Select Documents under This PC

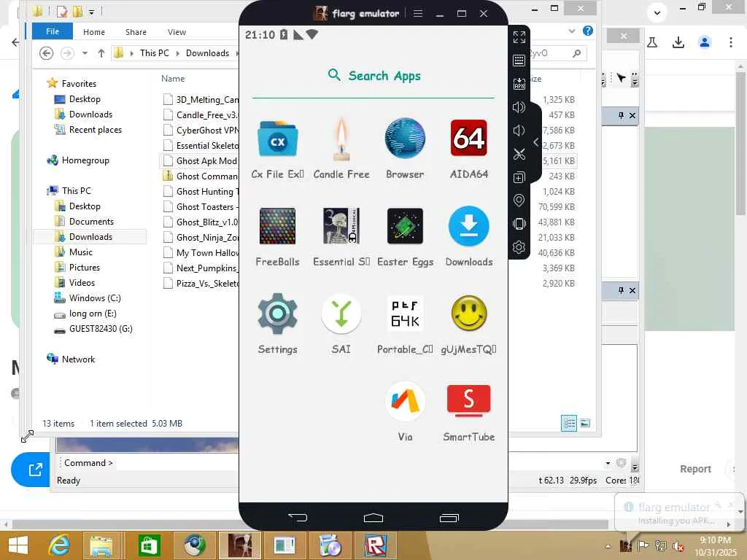pyautogui.click(x=91, y=222)
